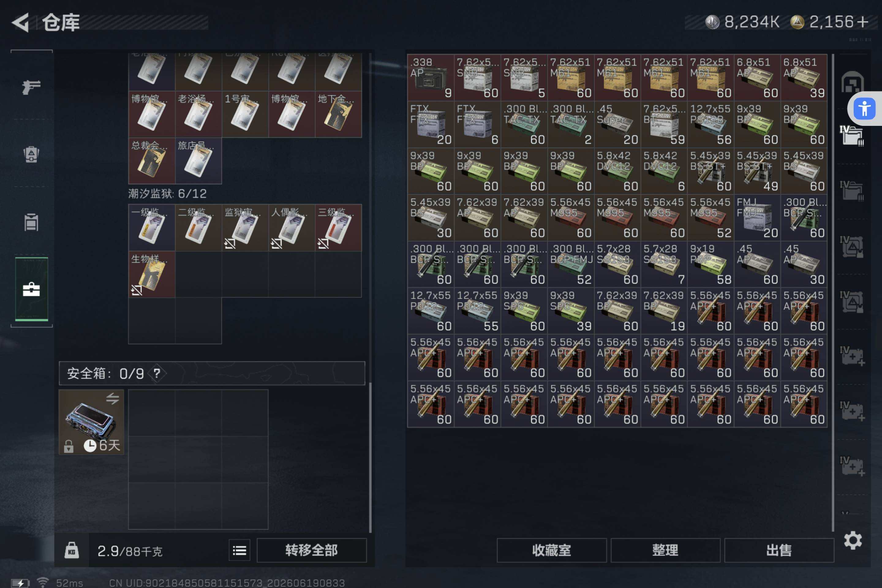Select the 7.62x51 SNB stack of 5
The image size is (882, 588).
click(524, 77)
